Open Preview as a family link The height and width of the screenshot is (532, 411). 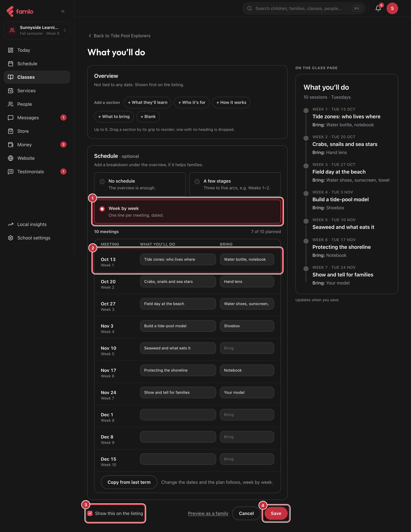tap(208, 513)
